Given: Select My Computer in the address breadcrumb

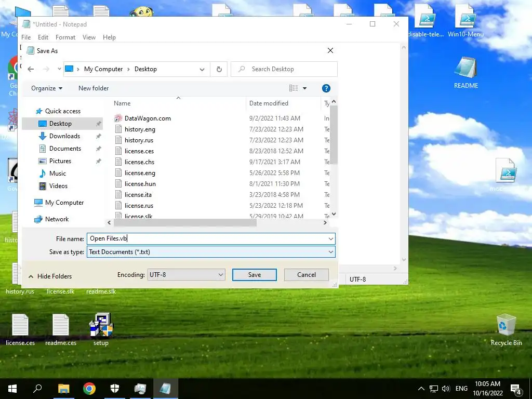Looking at the screenshot, I should pos(103,69).
